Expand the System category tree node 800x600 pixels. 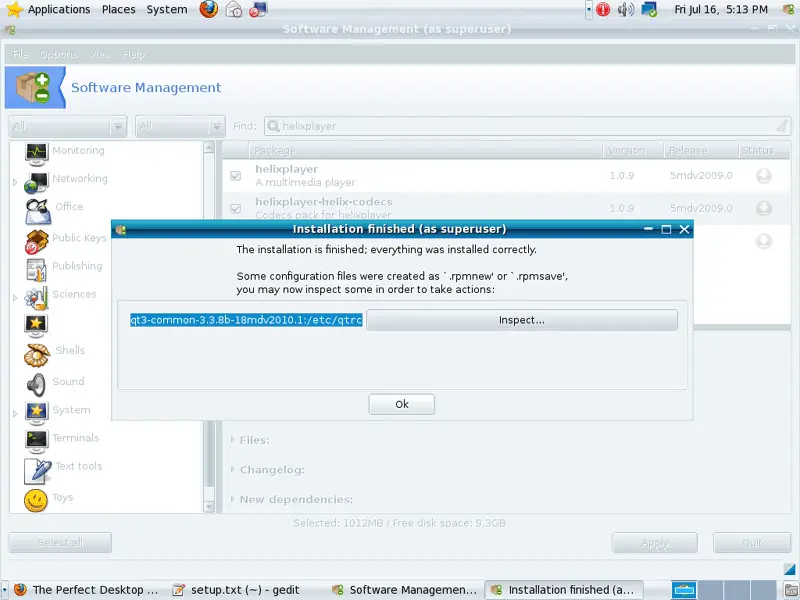pyautogui.click(x=15, y=413)
